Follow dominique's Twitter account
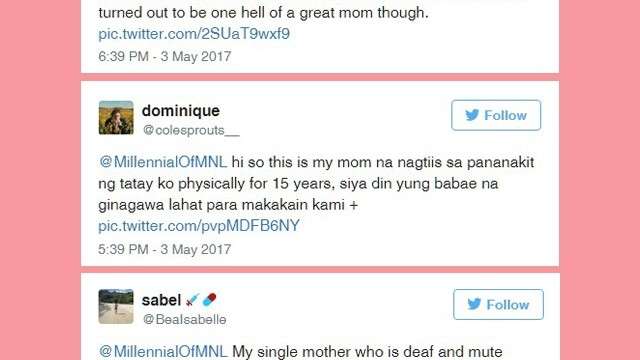Viewport: 640px width, 360px height. [x=496, y=115]
